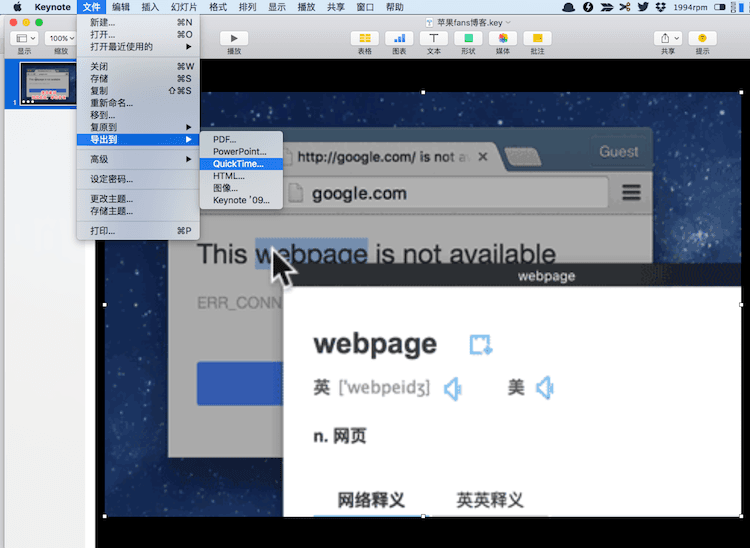750x548 pixels.
Task: Choose 存储 from the file menu
Action: 138,78
